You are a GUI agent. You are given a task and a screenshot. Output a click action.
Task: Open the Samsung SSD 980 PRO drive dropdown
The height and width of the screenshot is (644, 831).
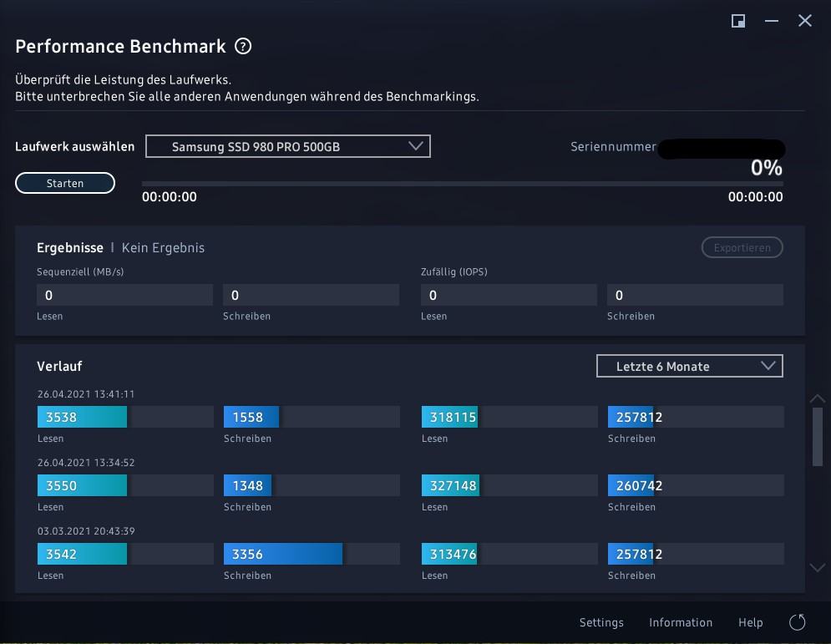pyautogui.click(x=288, y=146)
